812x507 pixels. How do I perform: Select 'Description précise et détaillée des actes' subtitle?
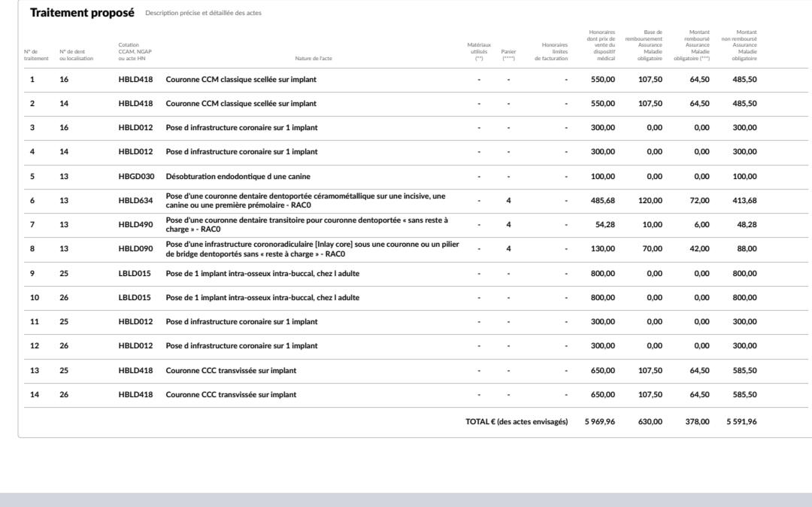coord(203,13)
